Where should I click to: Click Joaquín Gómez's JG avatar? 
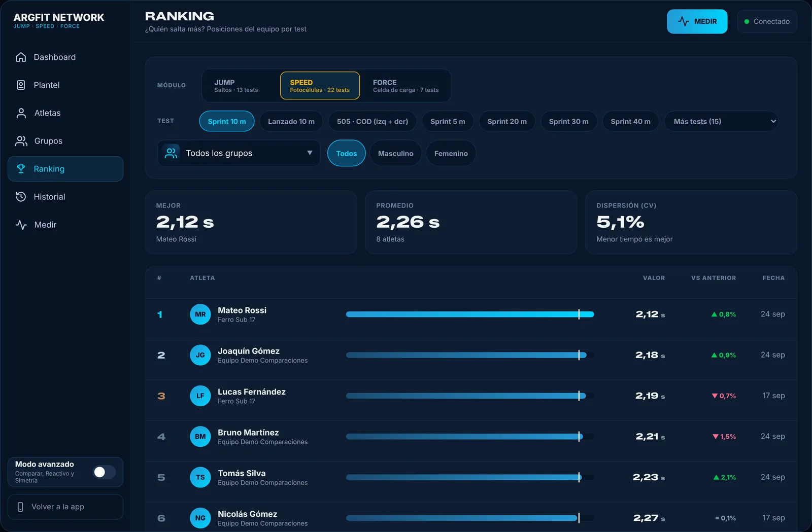coord(200,355)
